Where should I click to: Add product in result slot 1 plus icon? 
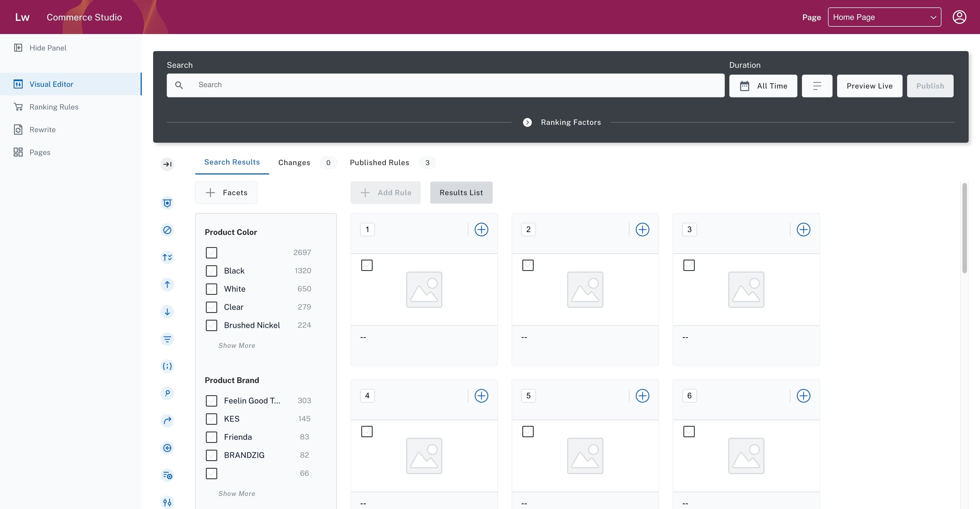pyautogui.click(x=481, y=230)
